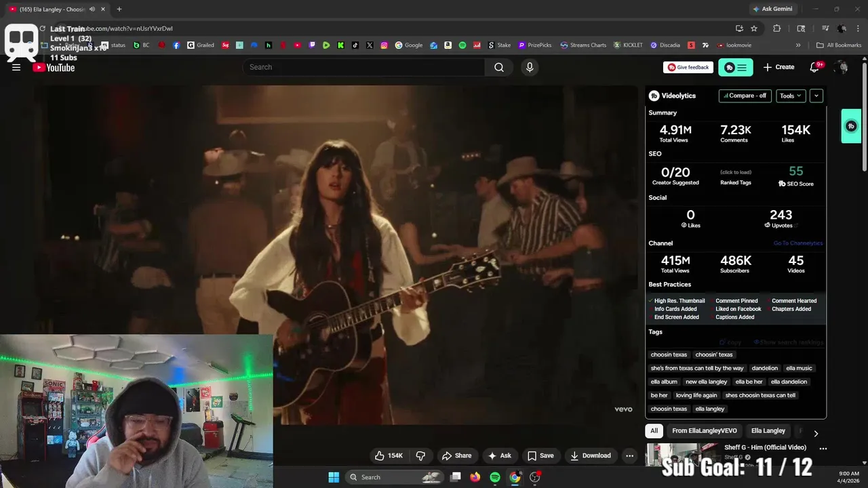This screenshot has width=868, height=488.
Task: Go to YouTube home via logo
Action: (x=54, y=67)
